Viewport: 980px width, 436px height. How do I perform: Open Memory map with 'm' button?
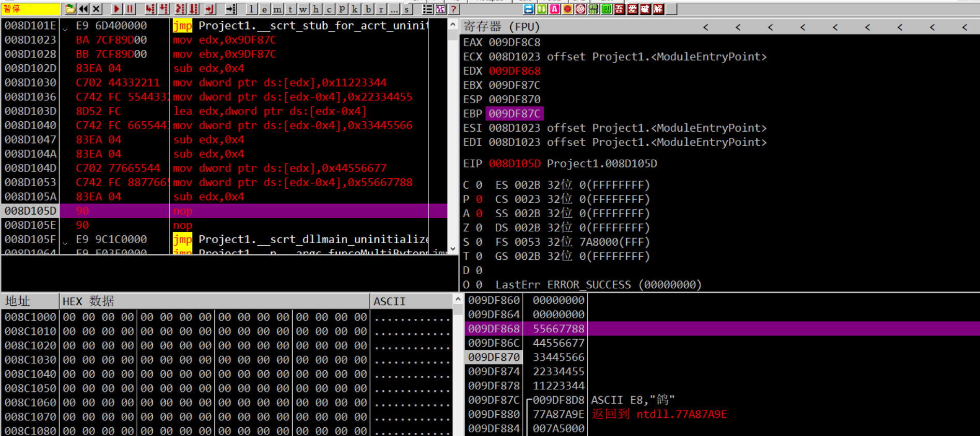277,9
